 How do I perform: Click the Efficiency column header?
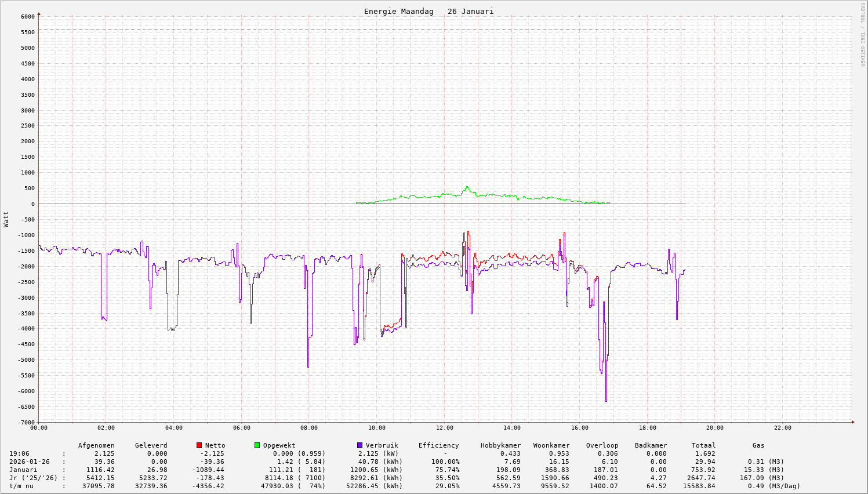pyautogui.click(x=438, y=445)
